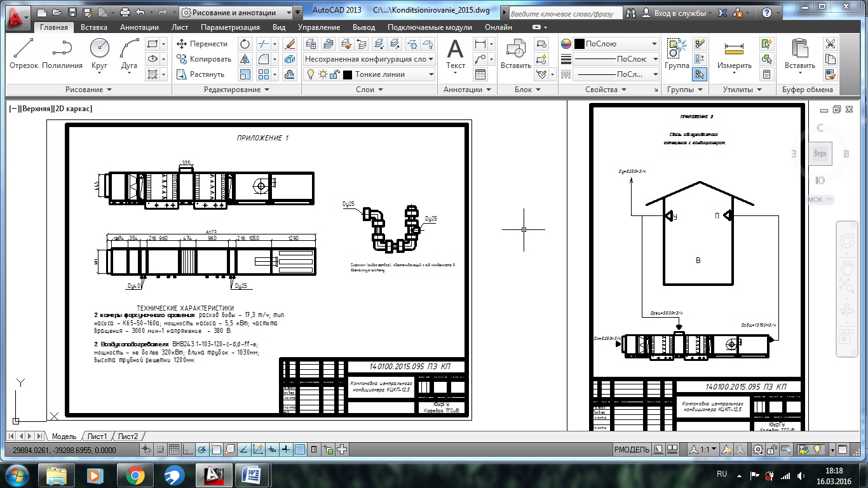Expand the Рисование panel
This screenshot has width=868, height=488.
(x=88, y=90)
